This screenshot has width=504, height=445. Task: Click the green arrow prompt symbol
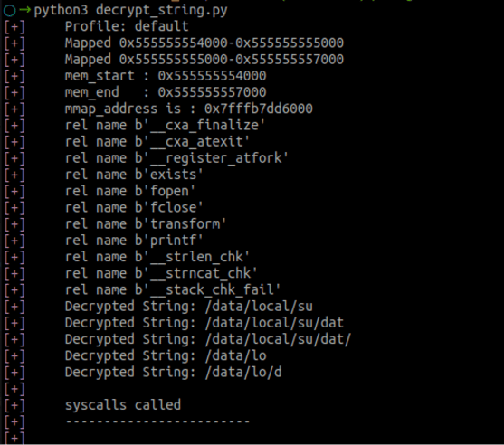pos(24,10)
